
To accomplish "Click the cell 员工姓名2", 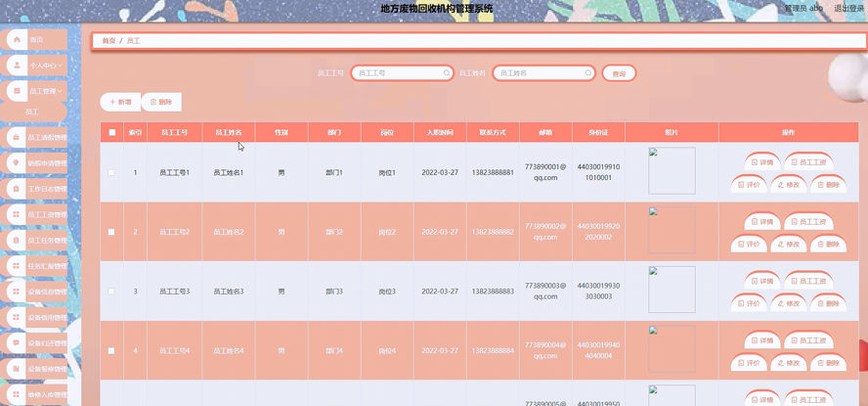I will click(x=229, y=232).
